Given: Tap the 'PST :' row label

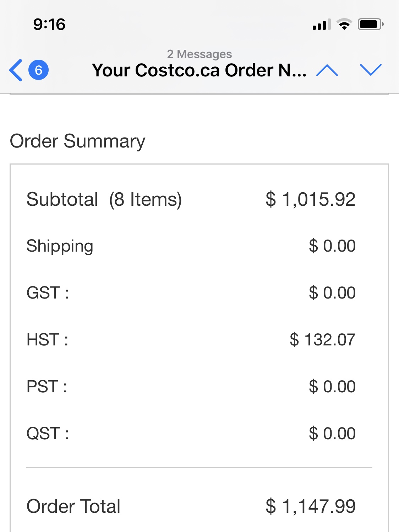Looking at the screenshot, I should (x=47, y=387).
